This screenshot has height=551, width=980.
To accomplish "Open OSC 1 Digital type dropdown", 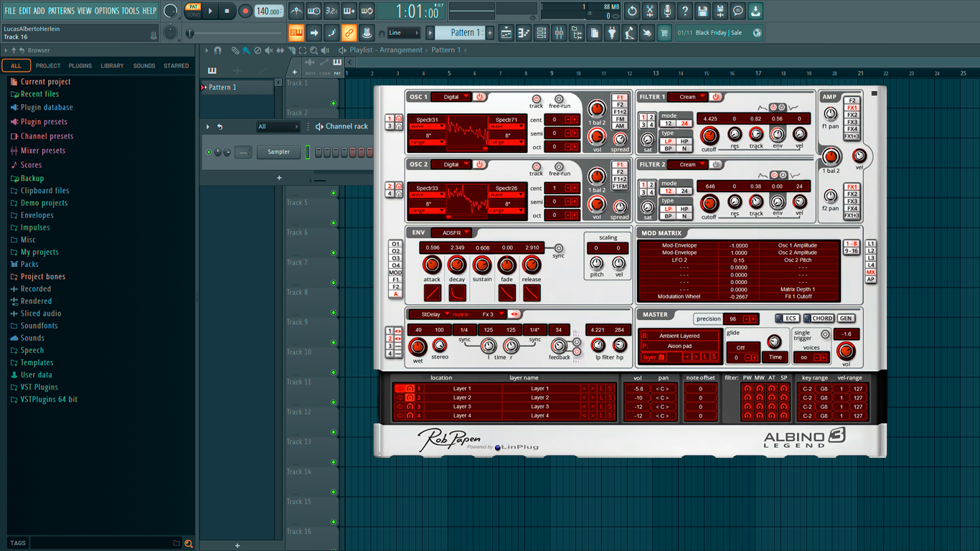I will coord(451,97).
